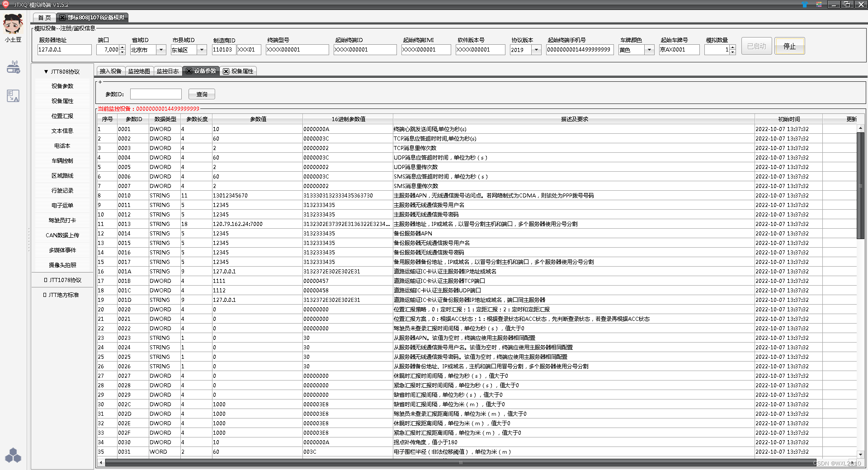This screenshot has width=868, height=470.
Task: Expand the JTT地方标准 section
Action: pyautogui.click(x=62, y=295)
